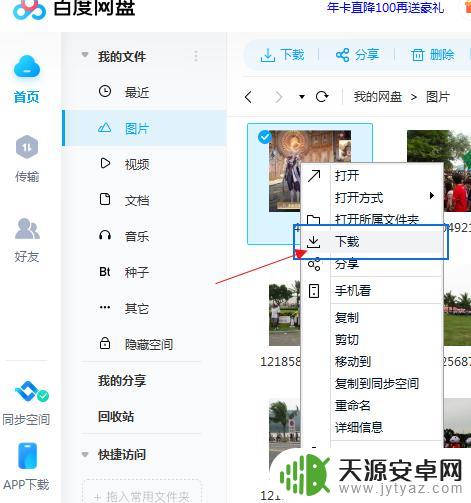The width and height of the screenshot is (471, 503).
Task: Click the toolbar 删除 button
Action: tap(432, 55)
